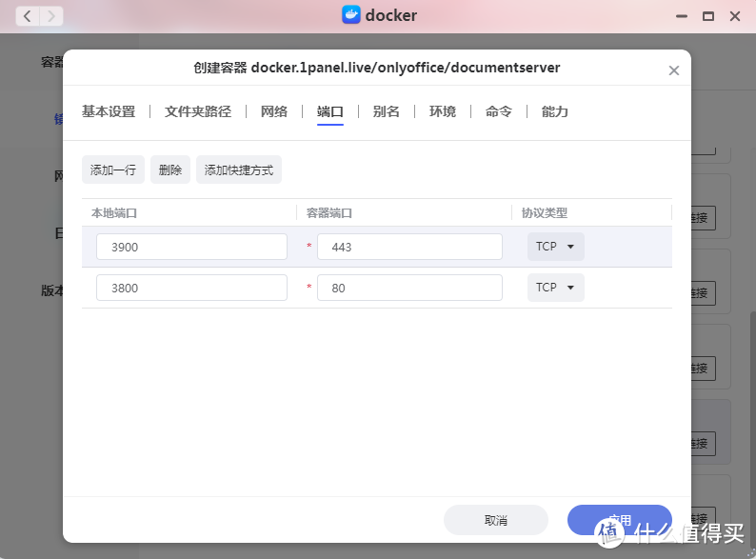Click container port field containing 443
This screenshot has width=756, height=559.
(x=409, y=247)
